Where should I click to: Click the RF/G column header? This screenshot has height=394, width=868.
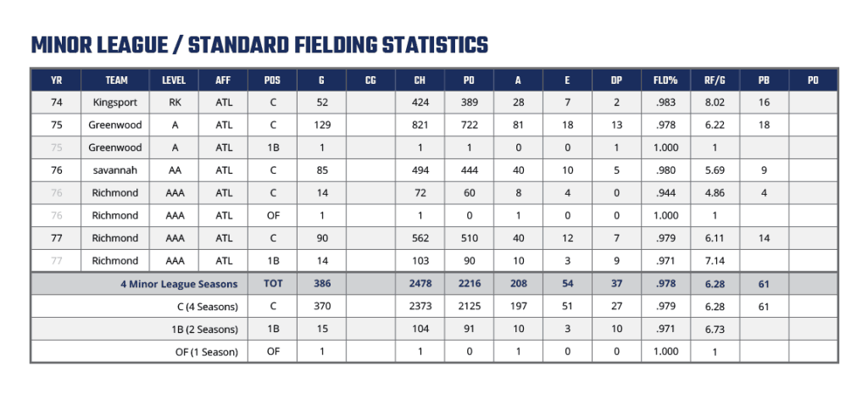pyautogui.click(x=715, y=80)
